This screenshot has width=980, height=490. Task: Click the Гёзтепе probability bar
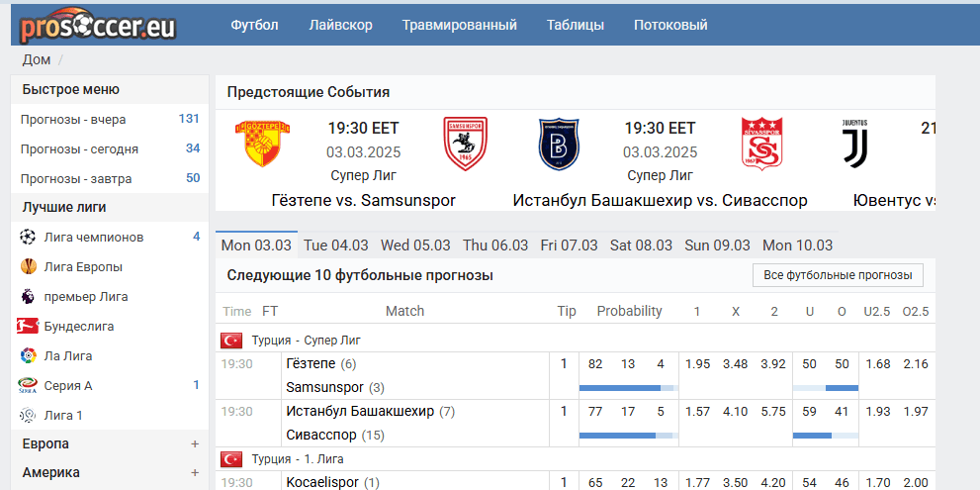(x=627, y=388)
